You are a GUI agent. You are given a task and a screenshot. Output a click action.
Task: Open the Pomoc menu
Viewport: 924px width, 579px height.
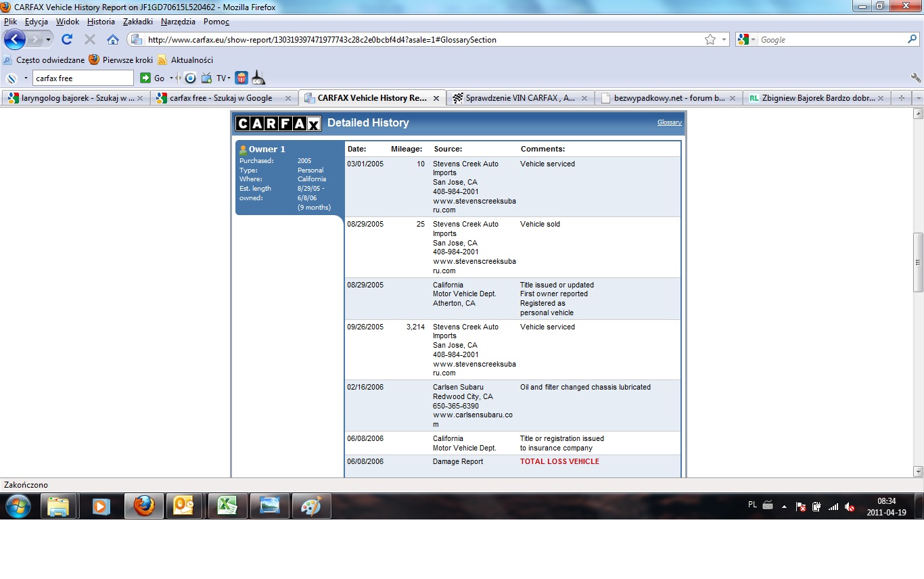pos(216,22)
